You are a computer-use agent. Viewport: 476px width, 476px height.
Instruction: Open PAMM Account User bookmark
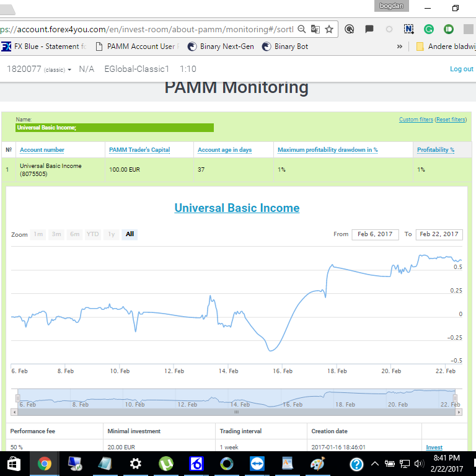137,46
